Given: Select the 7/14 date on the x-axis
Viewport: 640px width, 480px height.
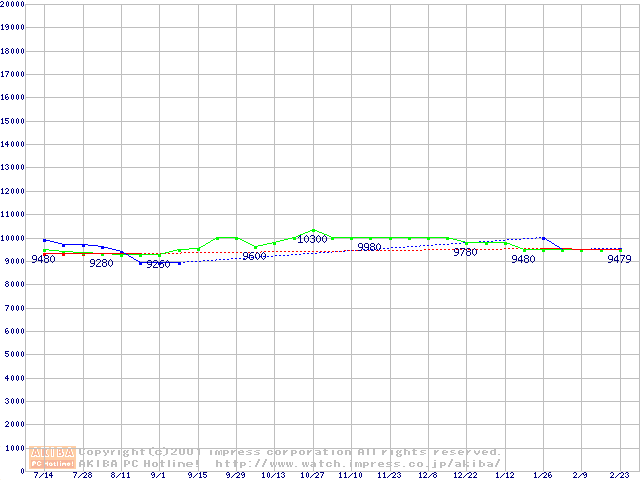Looking at the screenshot, I should (x=44, y=476).
